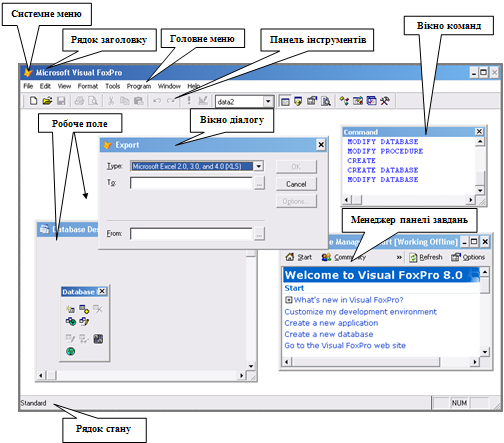Open the Create a new application link

[x=331, y=323]
